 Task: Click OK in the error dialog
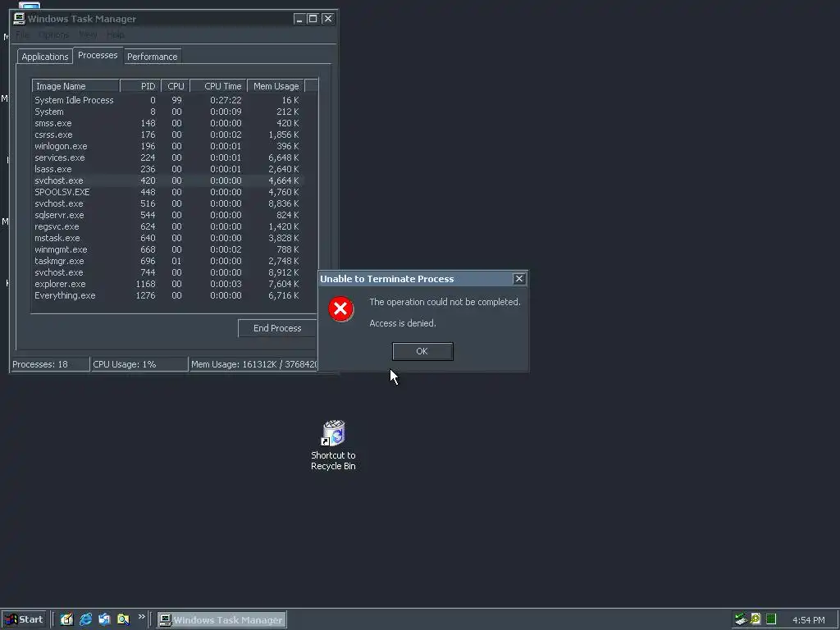coord(422,351)
